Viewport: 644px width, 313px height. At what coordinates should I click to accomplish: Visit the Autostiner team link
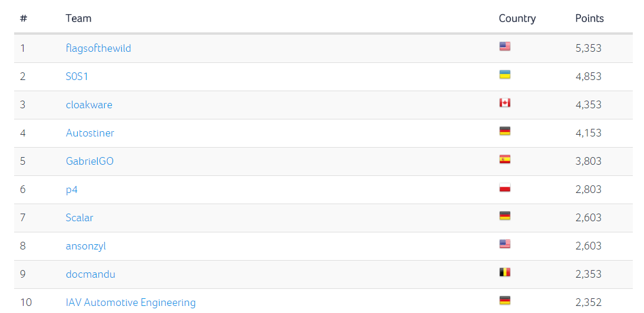pos(90,133)
